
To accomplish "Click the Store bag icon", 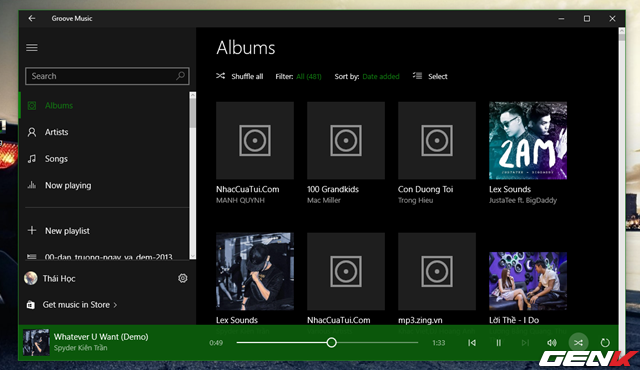I will (31, 305).
